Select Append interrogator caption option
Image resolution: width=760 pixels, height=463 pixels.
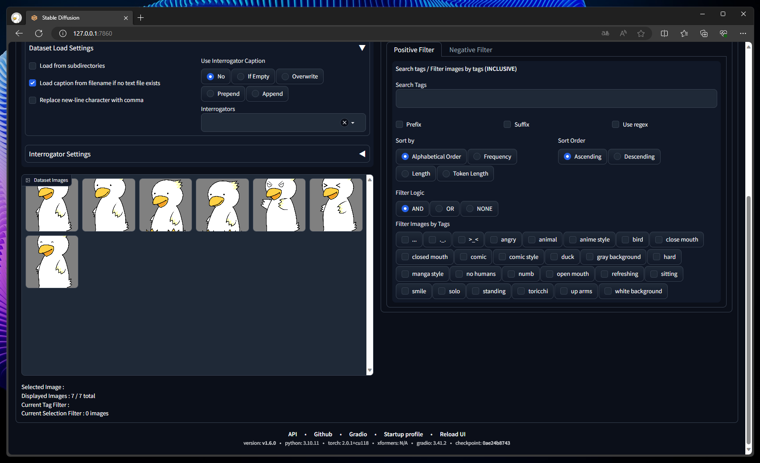267,94
